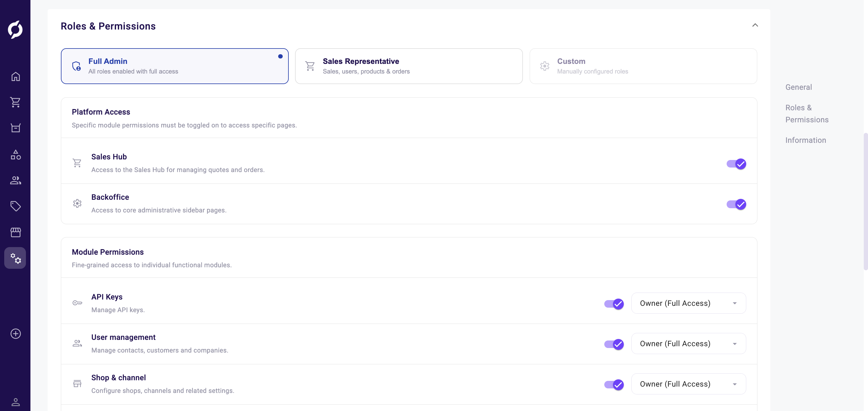Open the users group sidebar icon
The image size is (868, 411).
click(15, 180)
